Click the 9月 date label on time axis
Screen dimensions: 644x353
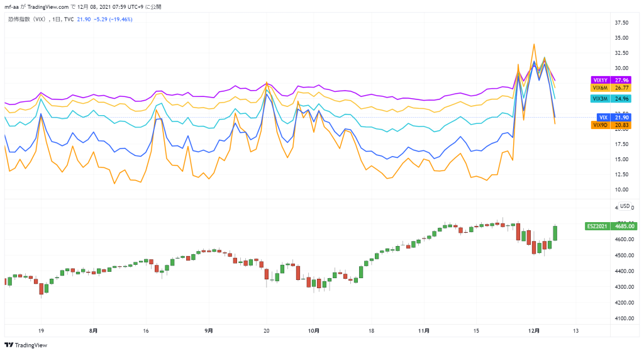(x=209, y=331)
